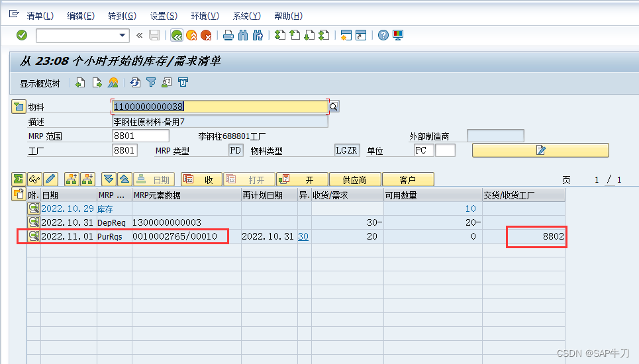
Task: Click the 再计划日期 column header
Action: (x=270, y=195)
